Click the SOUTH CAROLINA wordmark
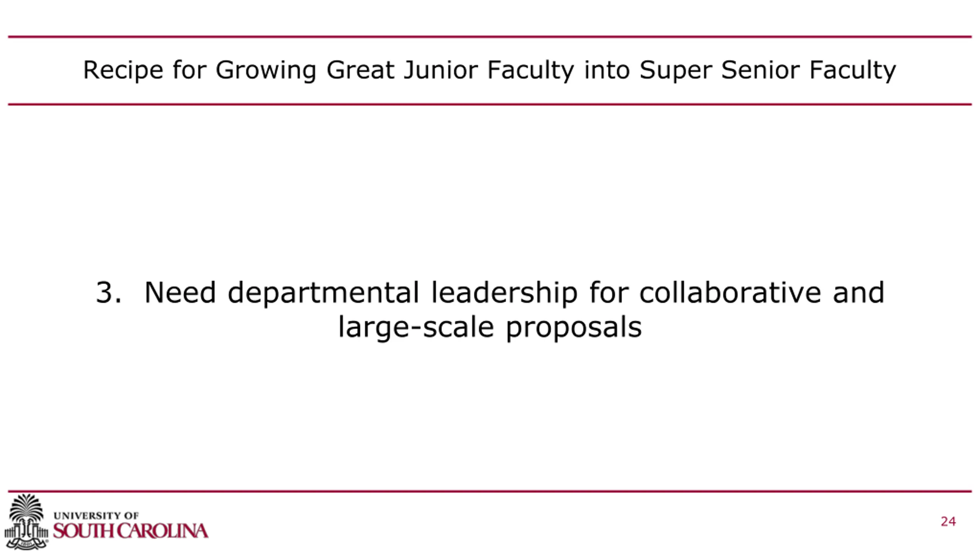 [x=131, y=531]
